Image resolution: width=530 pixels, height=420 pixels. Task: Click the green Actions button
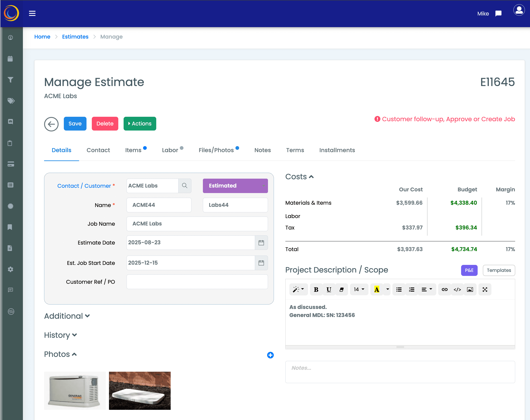point(140,124)
